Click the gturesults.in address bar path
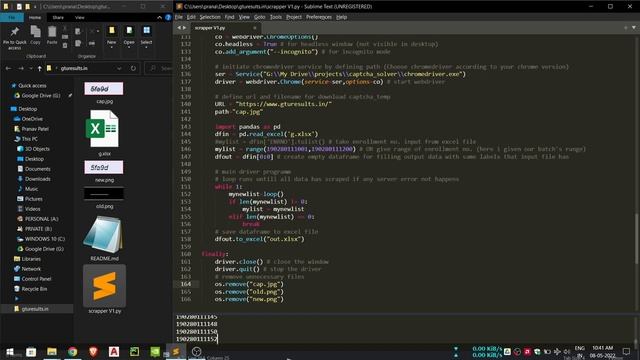Viewport: 640px width, 360px height. [74, 68]
